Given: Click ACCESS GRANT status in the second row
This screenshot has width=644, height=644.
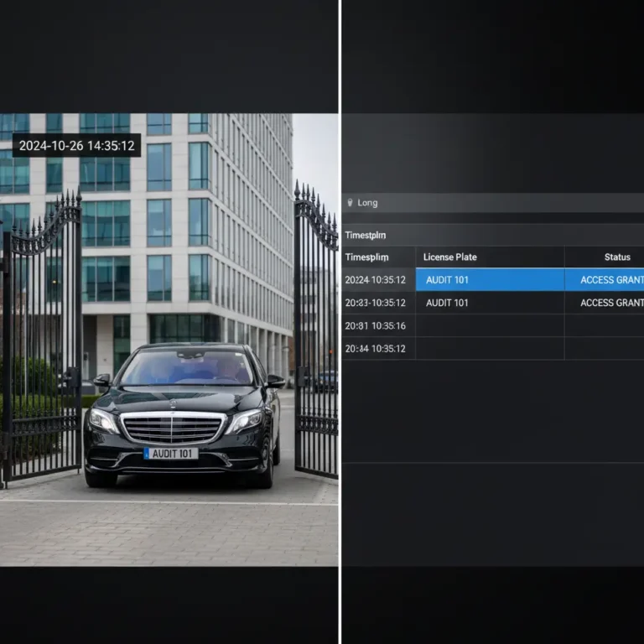Looking at the screenshot, I should click(x=611, y=303).
